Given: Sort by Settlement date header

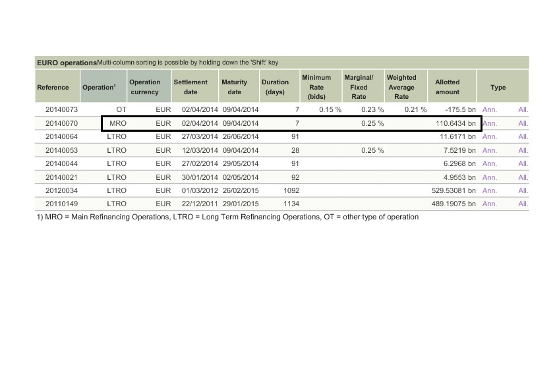Looking at the screenshot, I should point(194,86).
